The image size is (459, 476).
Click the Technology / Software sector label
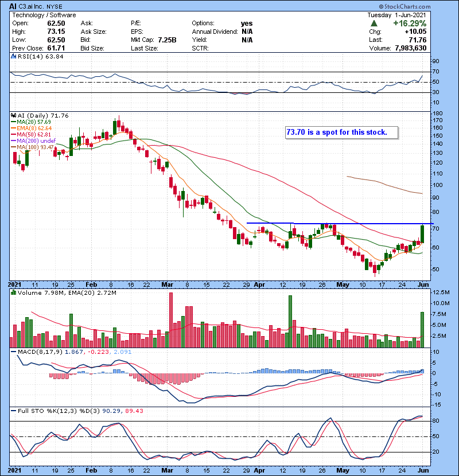click(x=44, y=15)
